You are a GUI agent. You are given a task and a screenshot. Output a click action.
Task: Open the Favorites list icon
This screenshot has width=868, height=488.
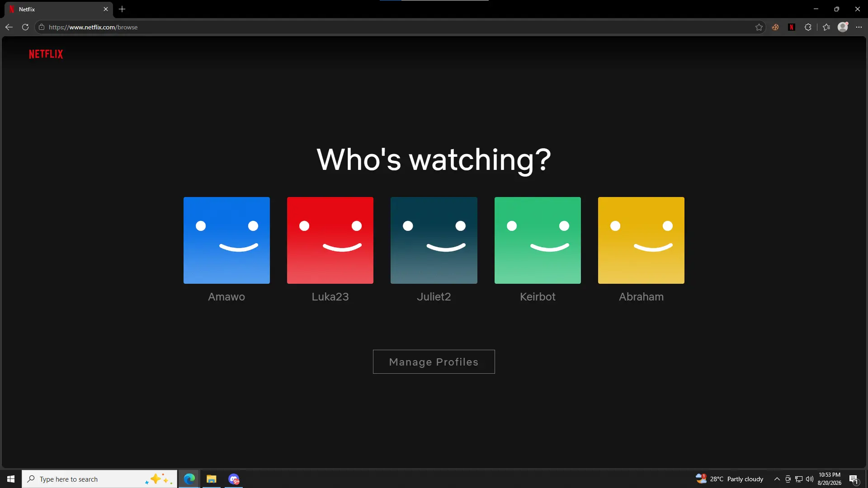(x=826, y=27)
